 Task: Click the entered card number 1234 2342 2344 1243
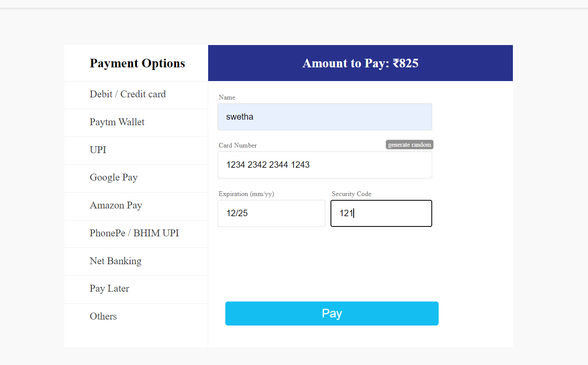pyautogui.click(x=268, y=165)
